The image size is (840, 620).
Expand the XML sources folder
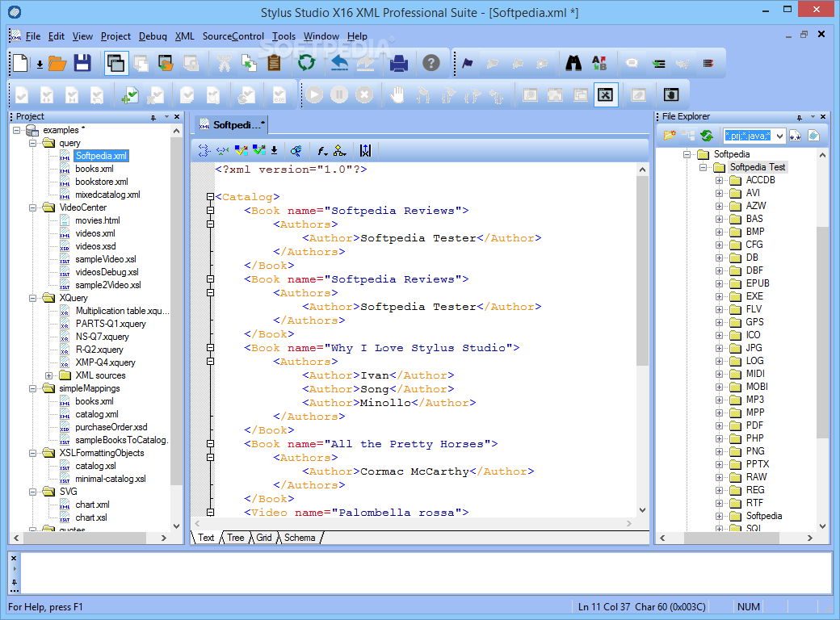tap(48, 375)
